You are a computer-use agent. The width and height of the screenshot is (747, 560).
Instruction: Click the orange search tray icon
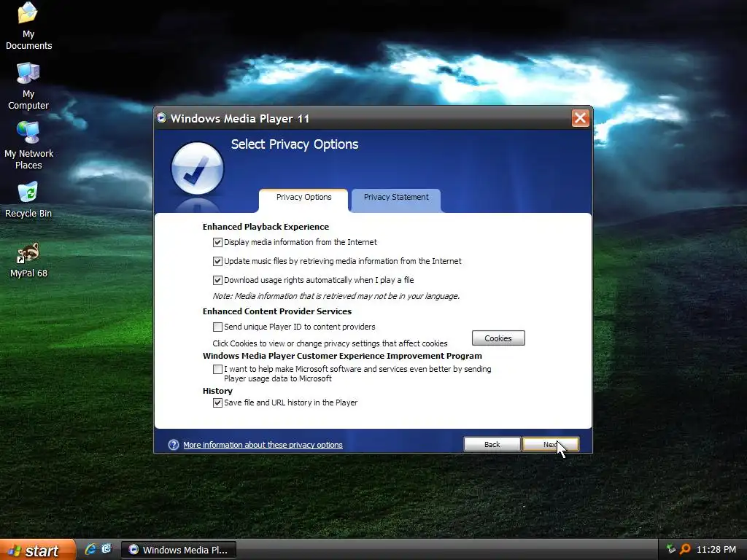point(685,550)
